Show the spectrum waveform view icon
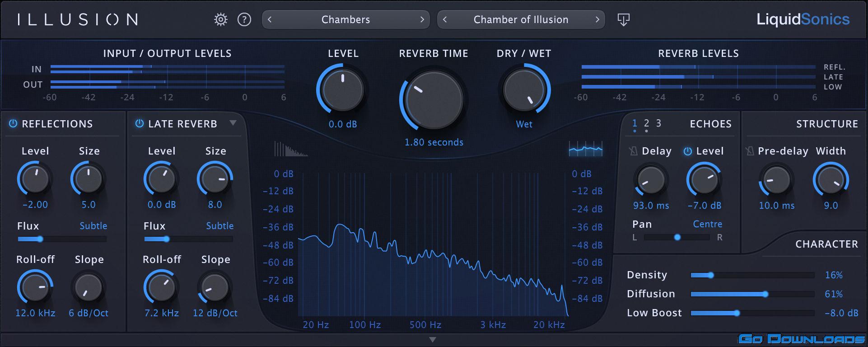Screen dimensions: 868x347 pyautogui.click(x=585, y=149)
